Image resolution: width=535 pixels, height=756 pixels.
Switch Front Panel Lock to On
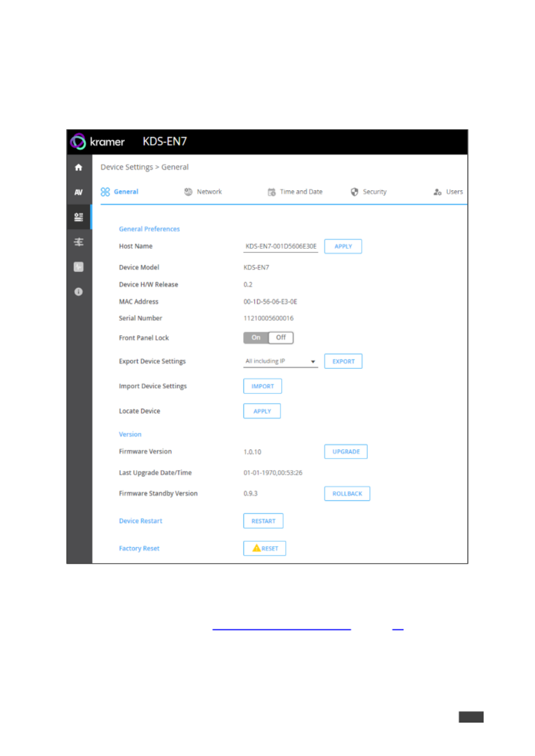coord(256,338)
